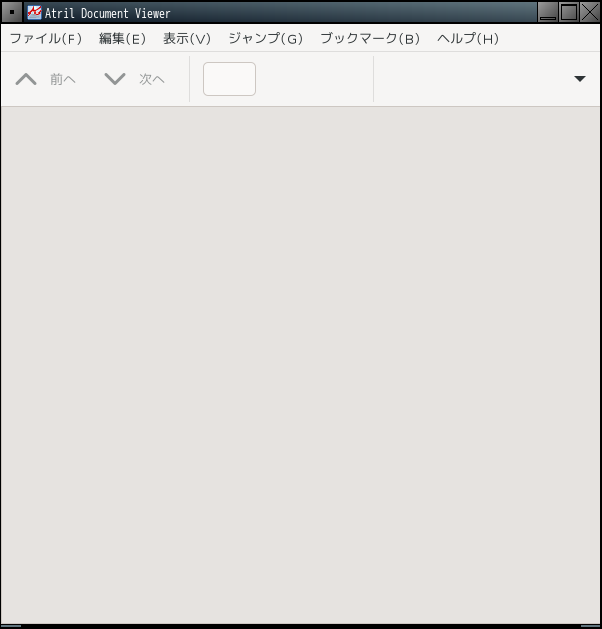602x629 pixels.
Task: Open the ジャンプ(G) menu
Action: 266,39
